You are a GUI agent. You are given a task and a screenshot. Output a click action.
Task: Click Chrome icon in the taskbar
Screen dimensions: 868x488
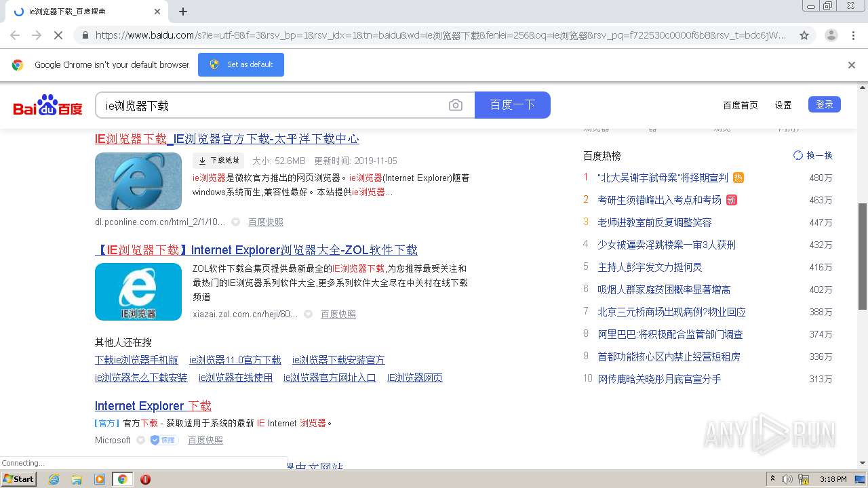pos(122,479)
